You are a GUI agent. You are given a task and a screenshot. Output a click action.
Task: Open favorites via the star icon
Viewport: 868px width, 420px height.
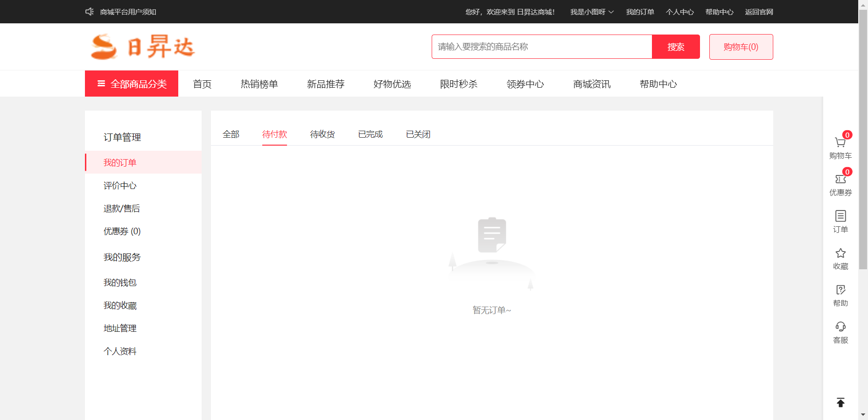pyautogui.click(x=840, y=253)
